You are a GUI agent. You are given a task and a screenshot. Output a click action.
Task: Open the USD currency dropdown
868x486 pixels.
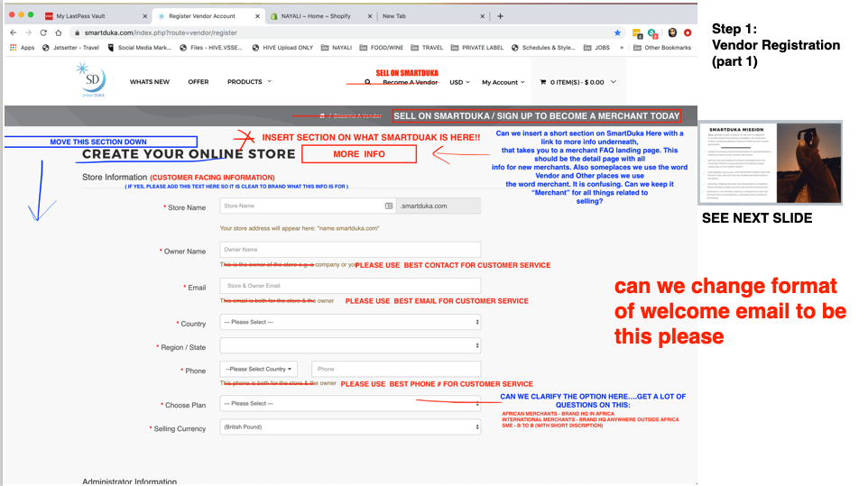click(x=459, y=82)
